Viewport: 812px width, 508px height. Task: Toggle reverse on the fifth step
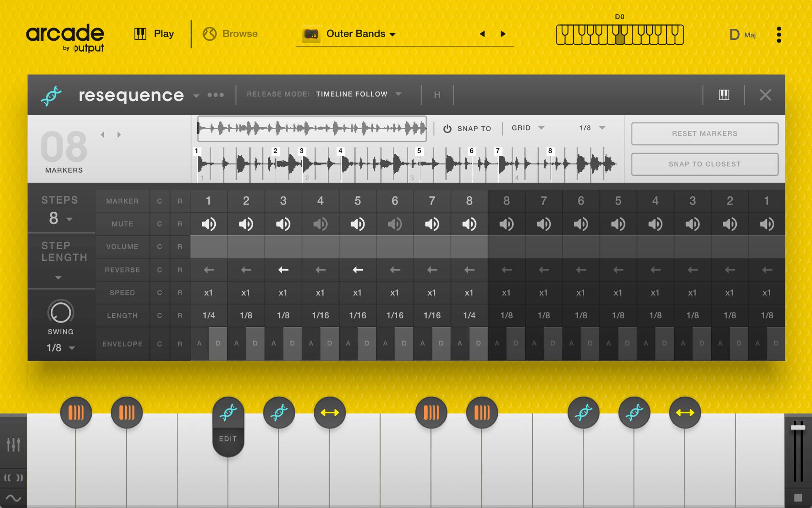tap(358, 270)
